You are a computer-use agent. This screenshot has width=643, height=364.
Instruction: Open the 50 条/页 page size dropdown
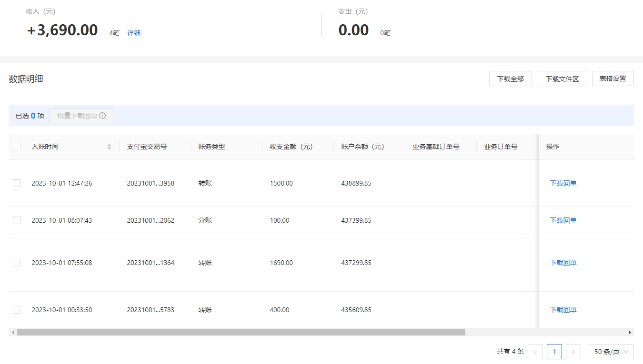point(611,352)
